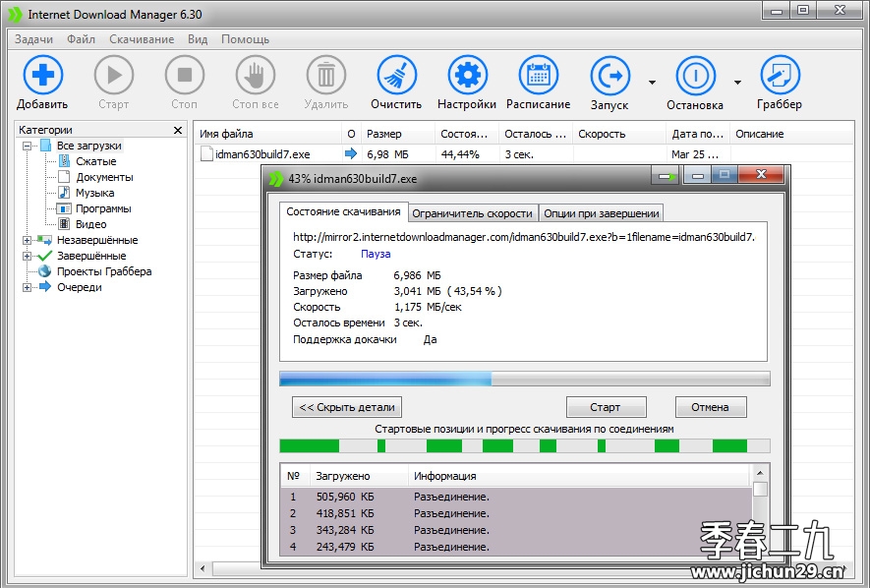This screenshot has height=588, width=870.
Task: Click the connection list scroll-up arrow
Action: 760,473
